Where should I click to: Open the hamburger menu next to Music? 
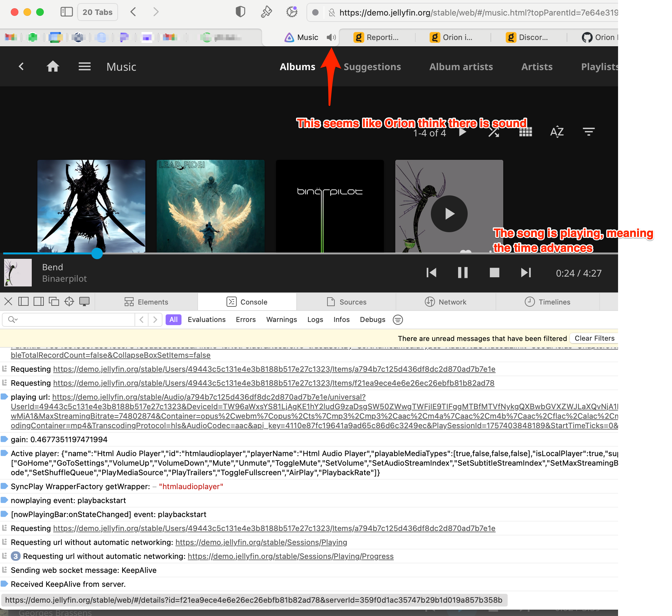(84, 67)
